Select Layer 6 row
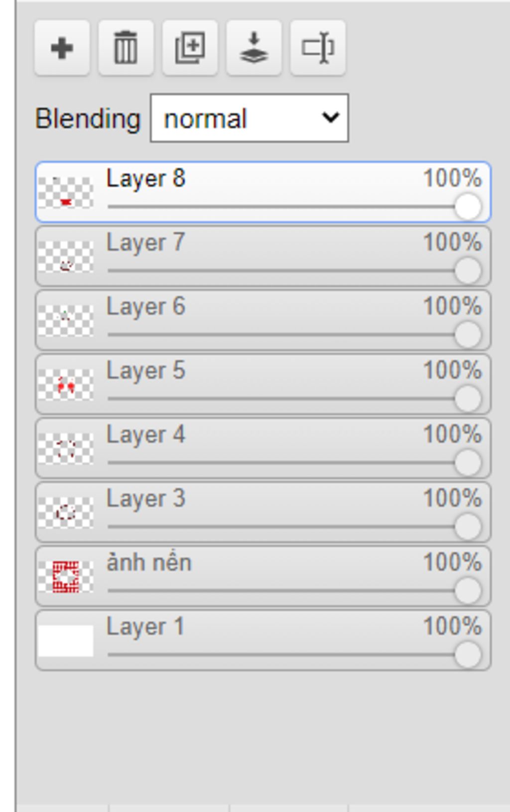The height and width of the screenshot is (812, 510). click(x=263, y=320)
